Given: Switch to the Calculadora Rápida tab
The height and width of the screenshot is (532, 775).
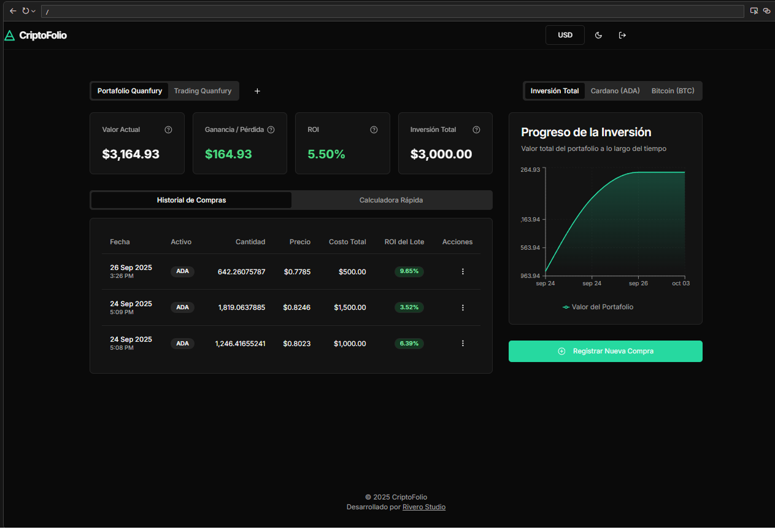Looking at the screenshot, I should coord(391,200).
